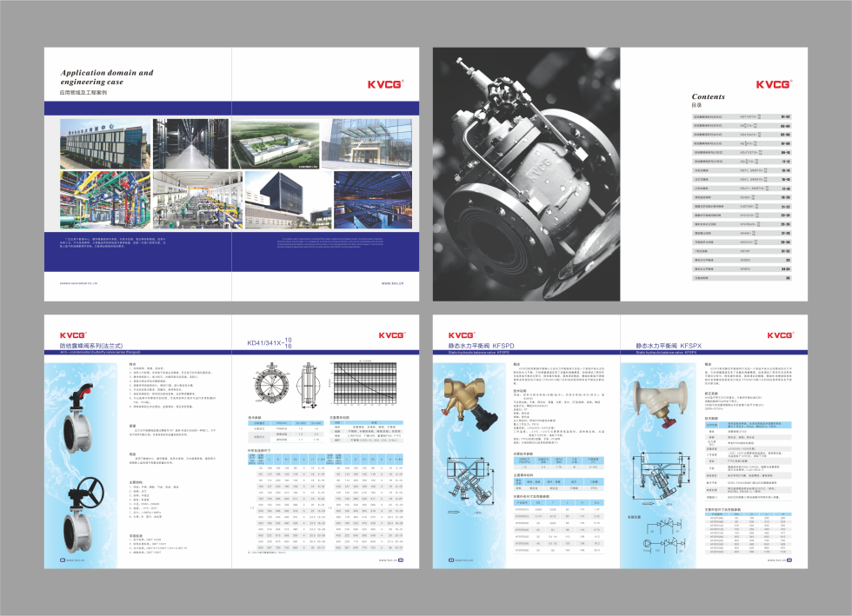Image resolution: width=852 pixels, height=616 pixels.
Task: Click the 'Contents' heading
Action: pos(708,96)
